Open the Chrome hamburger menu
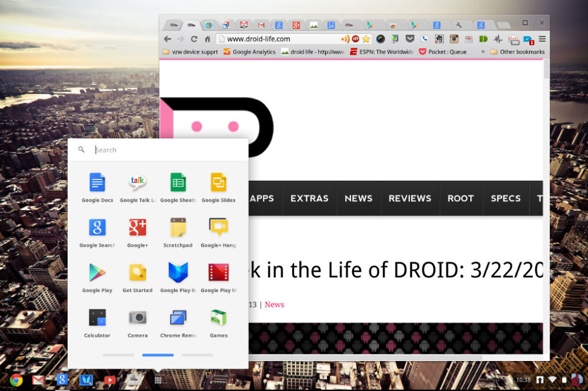The image size is (588, 391). [x=542, y=39]
